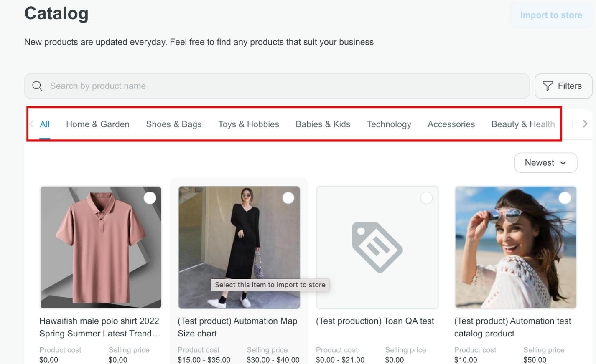The image size is (596, 364).
Task: Select the checkbox on the Automation test catalog product
Action: (x=565, y=197)
